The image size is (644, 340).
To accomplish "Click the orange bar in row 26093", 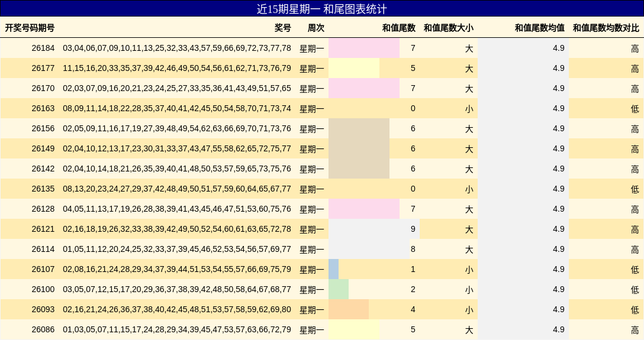I will 349,309.
